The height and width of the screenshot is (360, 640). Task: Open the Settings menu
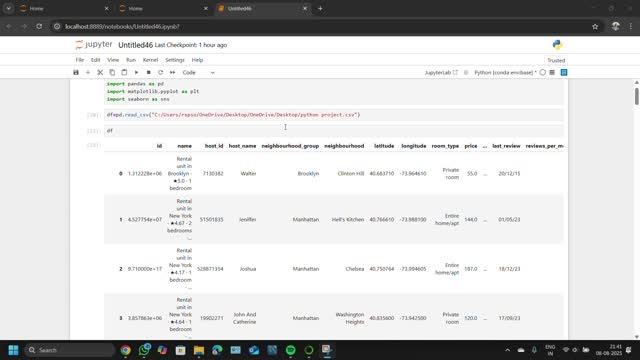[x=175, y=60]
